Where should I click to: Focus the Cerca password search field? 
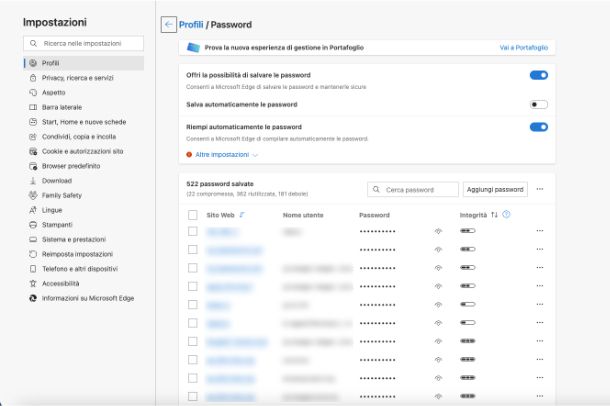point(413,189)
